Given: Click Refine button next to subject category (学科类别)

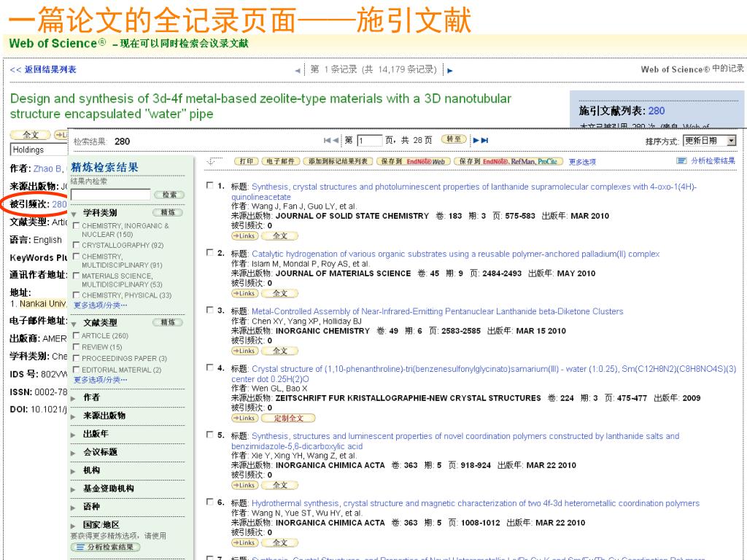Looking at the screenshot, I should [168, 212].
